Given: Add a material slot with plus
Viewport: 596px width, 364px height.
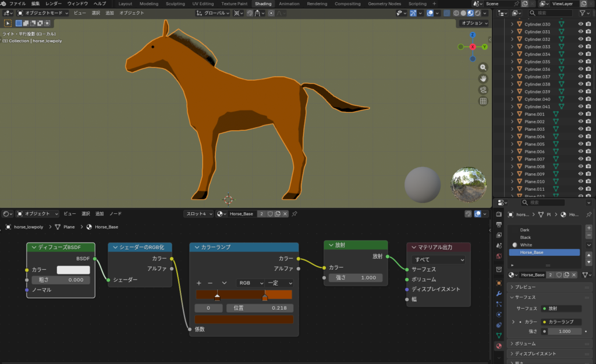Looking at the screenshot, I should click(x=588, y=228).
